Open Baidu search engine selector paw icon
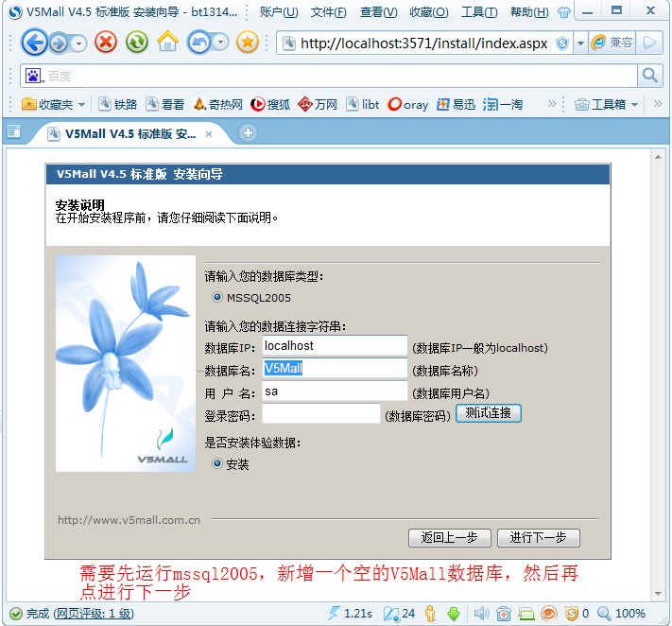Screen dimensions: 672x626 (x=34, y=76)
